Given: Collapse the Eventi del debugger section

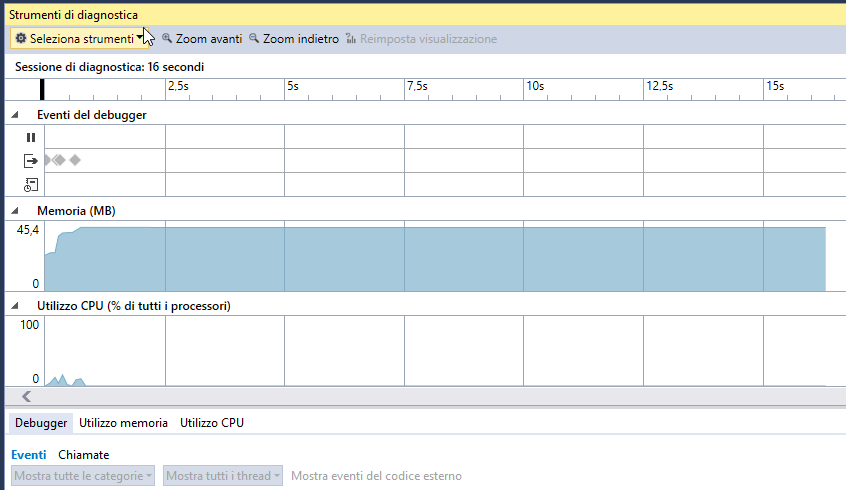Looking at the screenshot, I should pos(15,115).
